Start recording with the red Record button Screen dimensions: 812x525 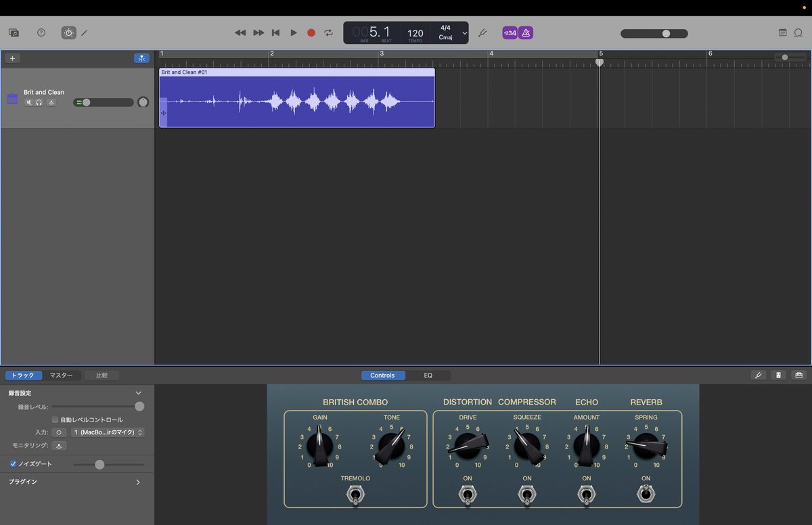click(x=311, y=32)
